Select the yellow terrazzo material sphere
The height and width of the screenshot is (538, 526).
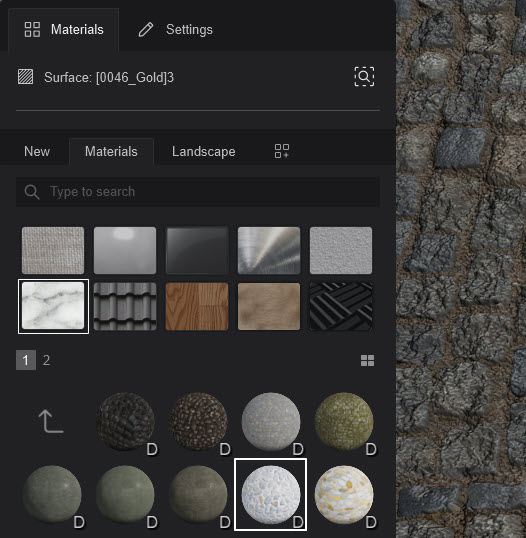click(x=344, y=494)
